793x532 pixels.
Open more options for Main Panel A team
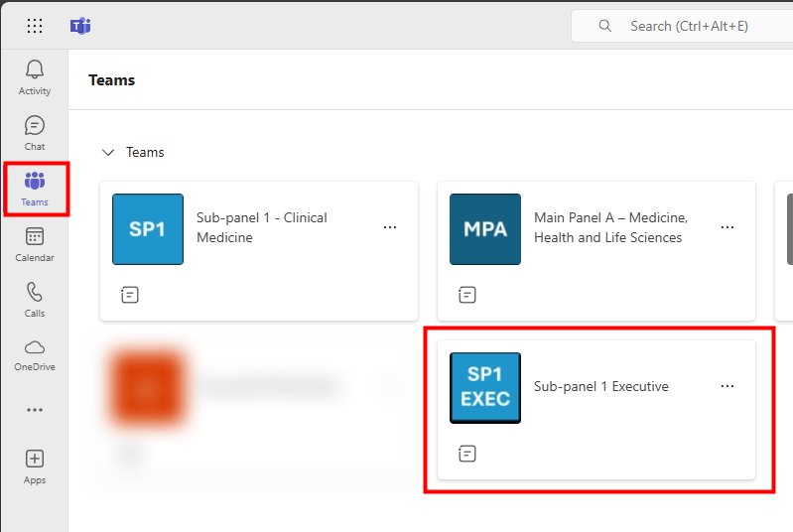(727, 227)
